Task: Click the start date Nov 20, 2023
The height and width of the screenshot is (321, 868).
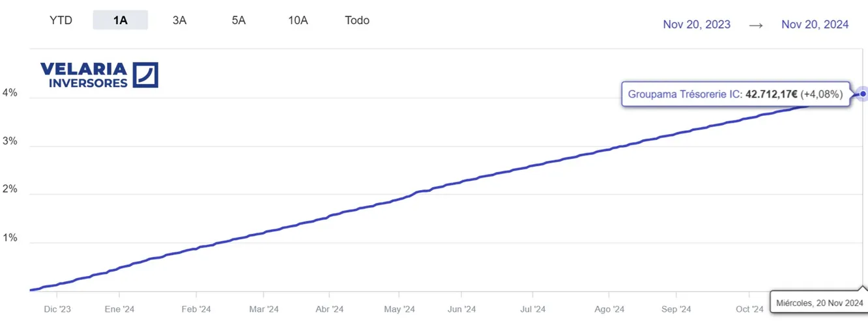Action: click(x=697, y=24)
